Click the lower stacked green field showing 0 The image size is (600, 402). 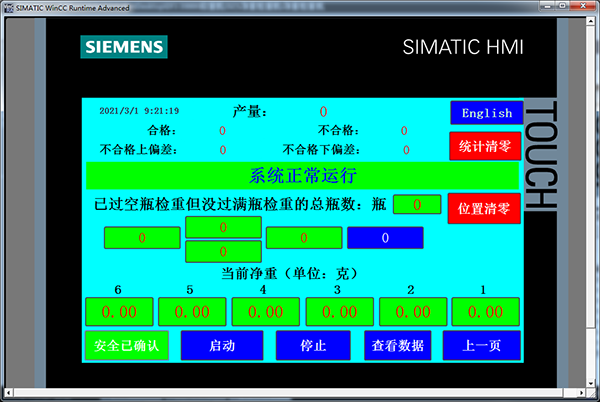click(223, 251)
